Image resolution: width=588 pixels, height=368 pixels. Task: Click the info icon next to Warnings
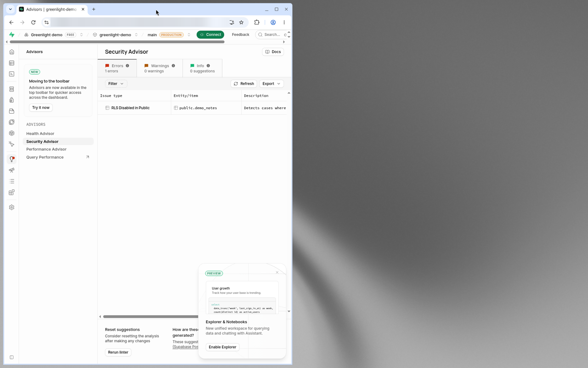173,66
